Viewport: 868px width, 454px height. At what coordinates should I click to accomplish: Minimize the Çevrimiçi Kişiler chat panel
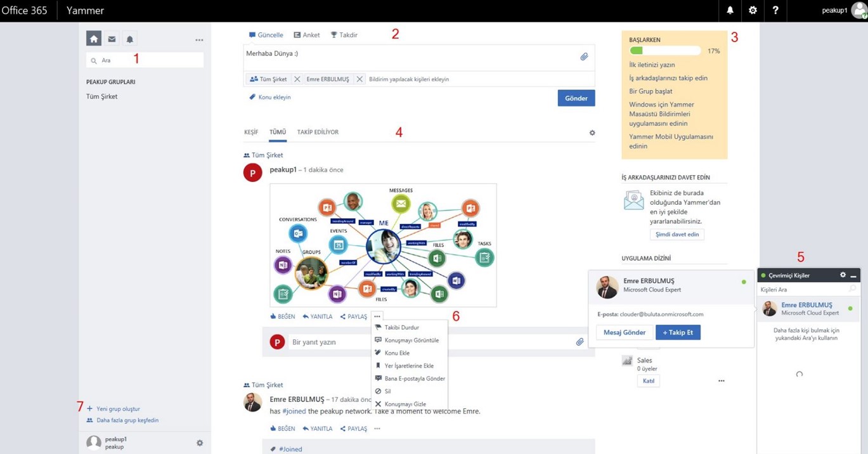(853, 276)
